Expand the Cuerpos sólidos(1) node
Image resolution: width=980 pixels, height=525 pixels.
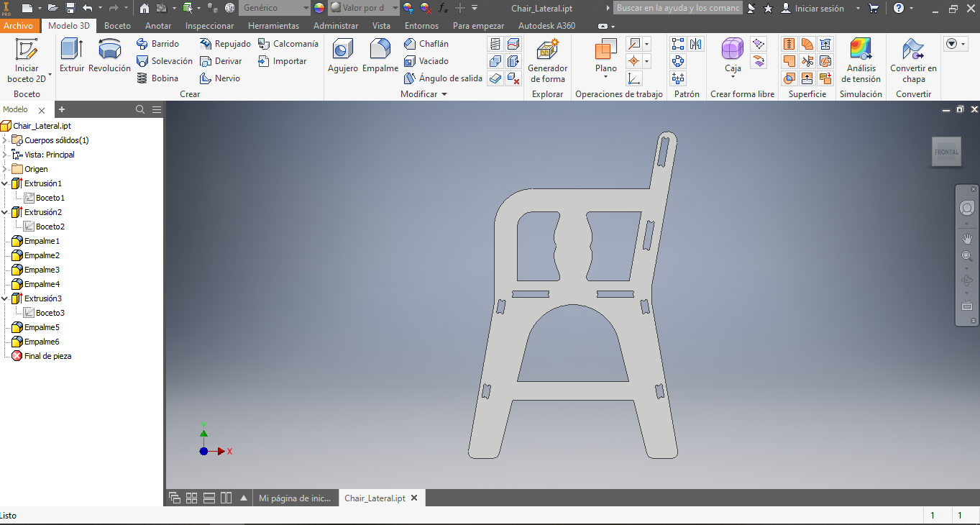(5, 140)
